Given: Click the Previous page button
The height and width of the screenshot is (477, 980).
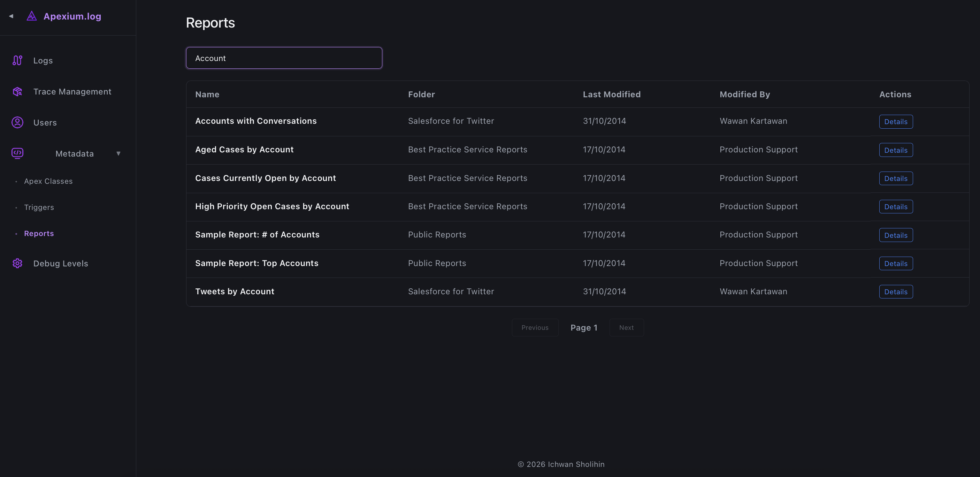Looking at the screenshot, I should click(535, 327).
